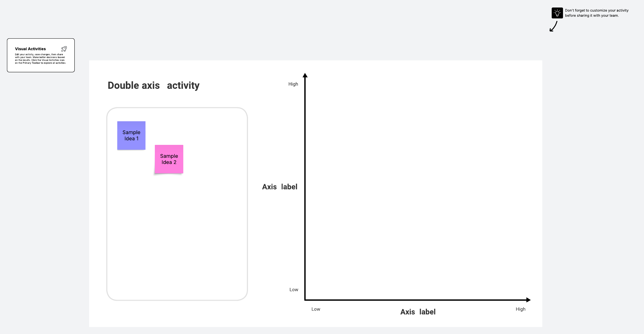Click the Visual Activities heading text
644x334 pixels.
point(30,49)
